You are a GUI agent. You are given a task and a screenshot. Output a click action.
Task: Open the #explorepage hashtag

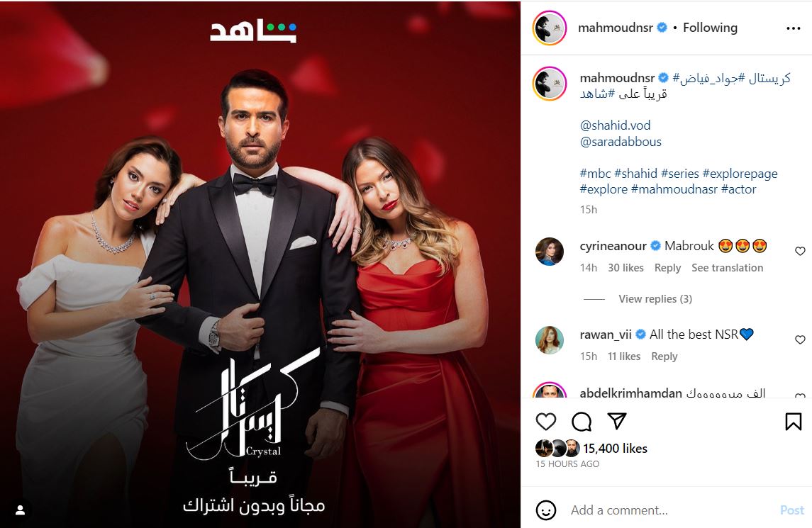(740, 174)
